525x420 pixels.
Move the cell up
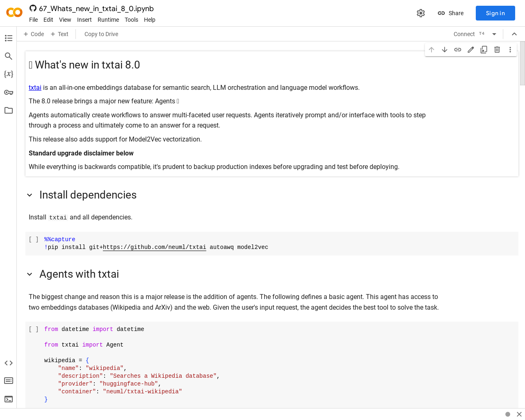(x=431, y=50)
